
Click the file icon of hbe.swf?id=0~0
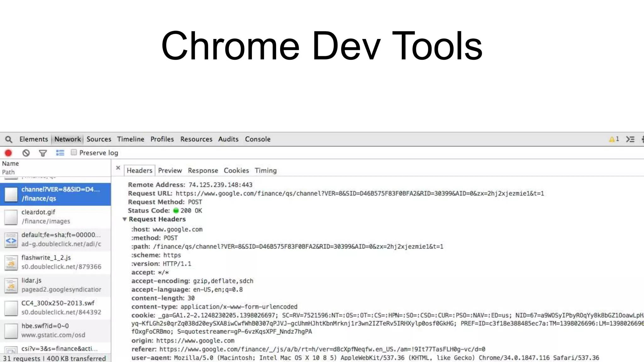tap(11, 331)
